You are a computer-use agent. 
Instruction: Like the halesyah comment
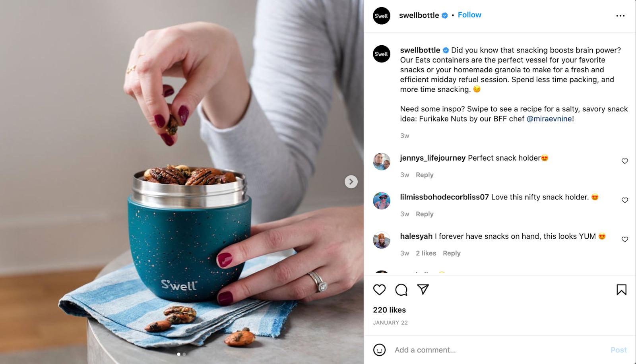coord(625,239)
